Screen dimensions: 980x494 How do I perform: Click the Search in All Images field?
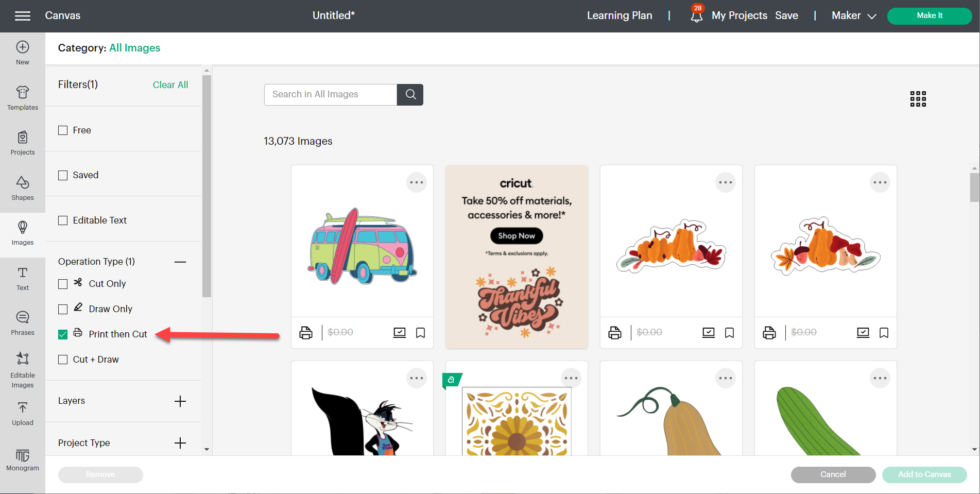click(x=331, y=95)
